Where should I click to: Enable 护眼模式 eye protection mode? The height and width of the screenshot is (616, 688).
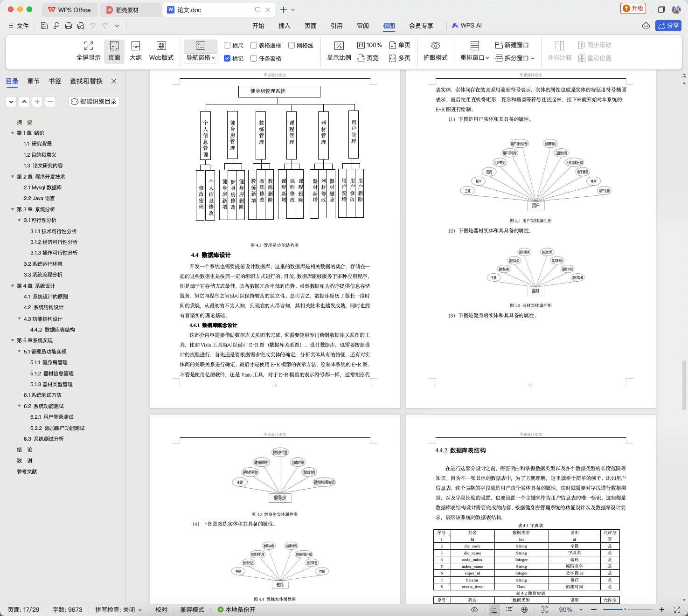pyautogui.click(x=435, y=51)
